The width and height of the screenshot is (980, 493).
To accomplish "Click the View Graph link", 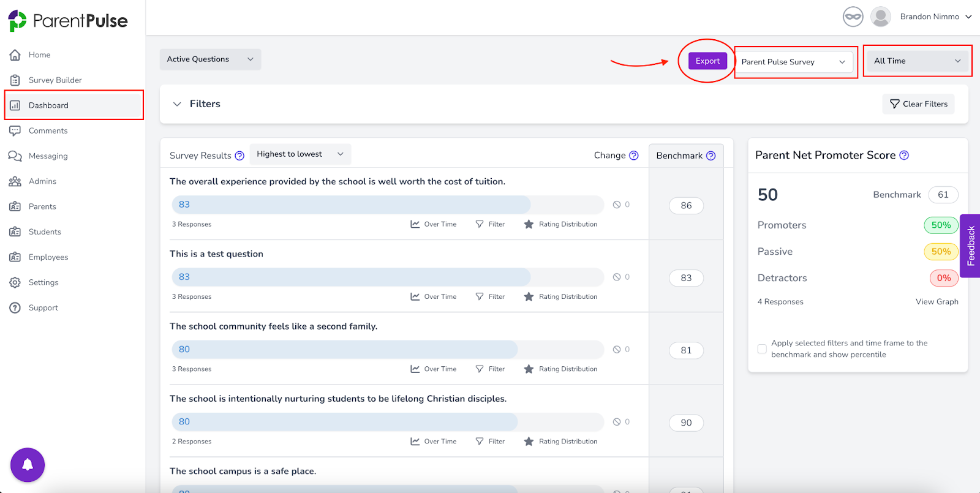I will click(x=937, y=302).
